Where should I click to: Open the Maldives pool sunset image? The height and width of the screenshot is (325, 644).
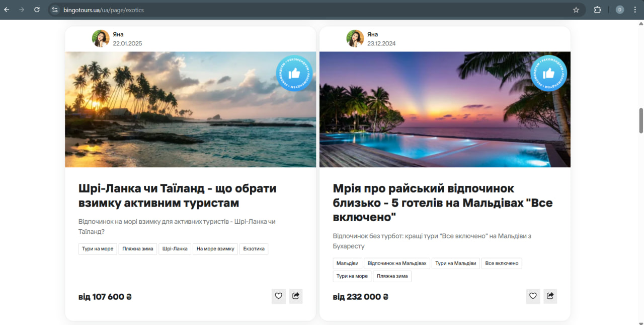click(445, 109)
